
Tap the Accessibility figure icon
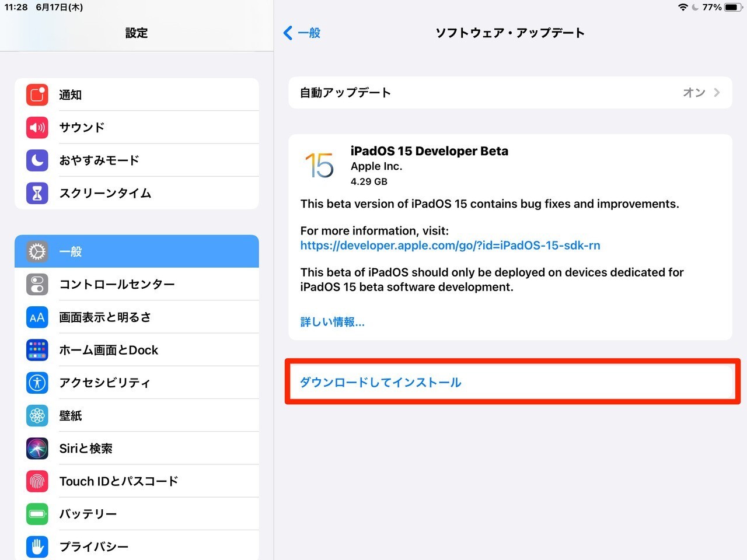pos(37,383)
